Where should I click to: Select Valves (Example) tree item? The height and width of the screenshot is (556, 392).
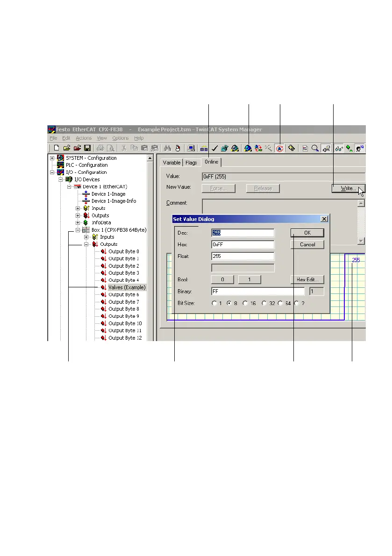click(x=127, y=287)
